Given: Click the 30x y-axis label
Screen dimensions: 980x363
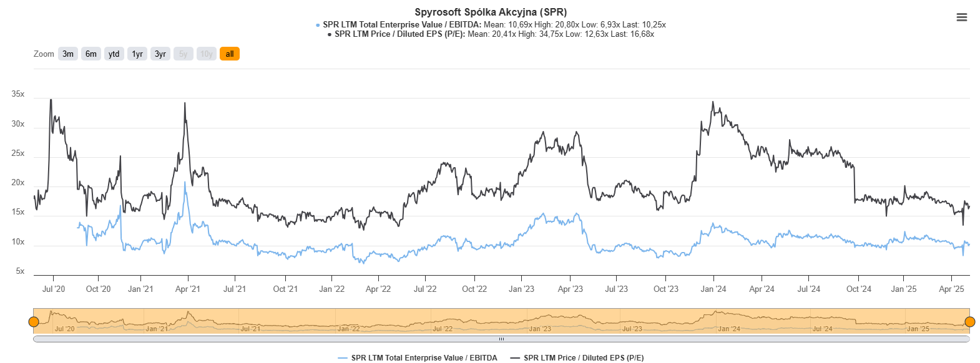Looking at the screenshot, I should point(18,124).
